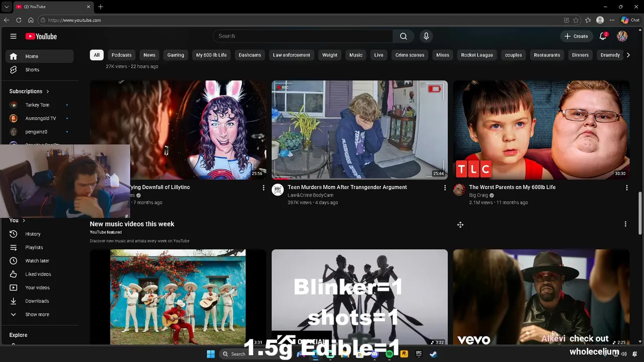Click the YouTube search input field
The width and height of the screenshot is (644, 362).
click(x=303, y=36)
